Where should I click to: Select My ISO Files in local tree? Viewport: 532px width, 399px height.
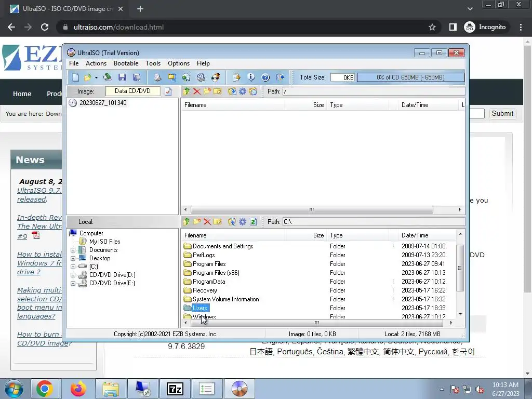(x=104, y=242)
